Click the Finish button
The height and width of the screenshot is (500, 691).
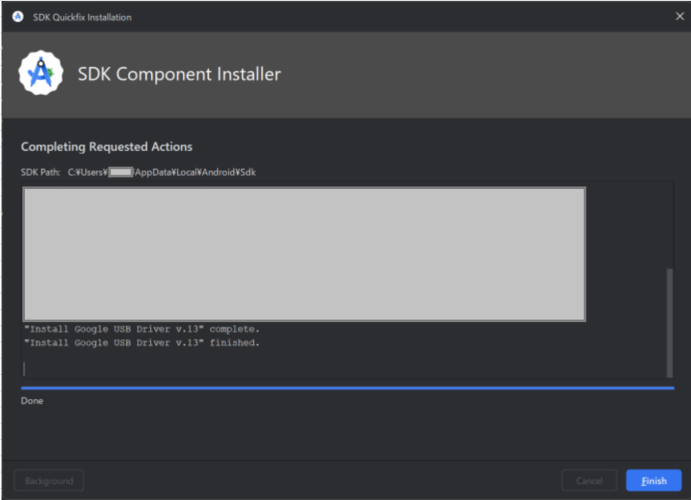tap(654, 480)
